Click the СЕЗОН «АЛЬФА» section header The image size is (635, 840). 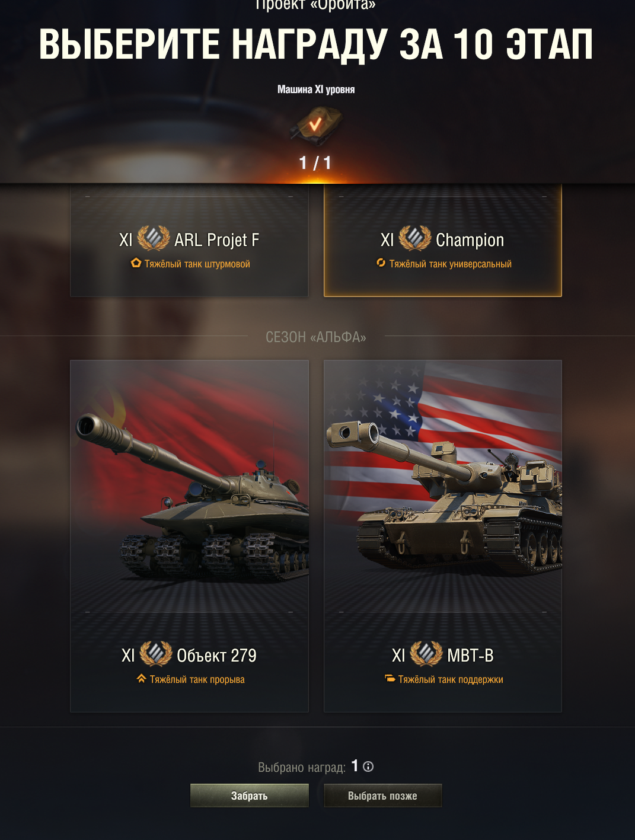(x=316, y=337)
